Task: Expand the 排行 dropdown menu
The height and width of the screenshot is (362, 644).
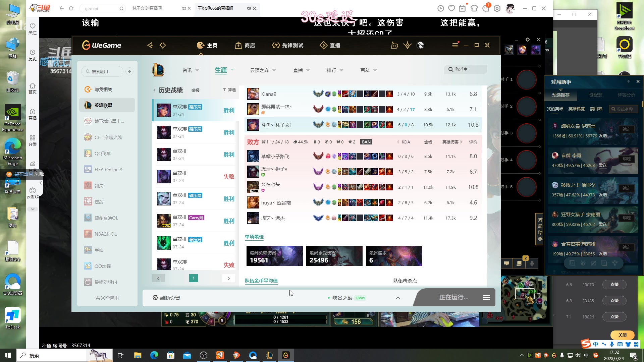Action: tap(341, 70)
